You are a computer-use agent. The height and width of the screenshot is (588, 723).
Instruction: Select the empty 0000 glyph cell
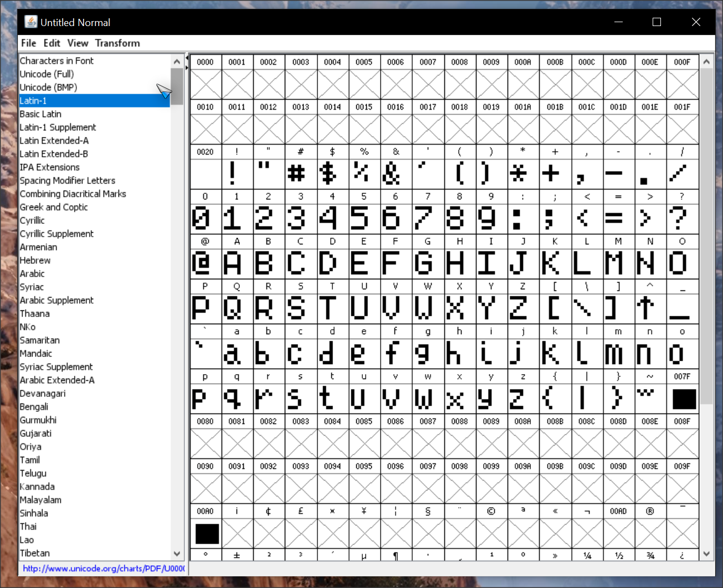tap(205, 84)
